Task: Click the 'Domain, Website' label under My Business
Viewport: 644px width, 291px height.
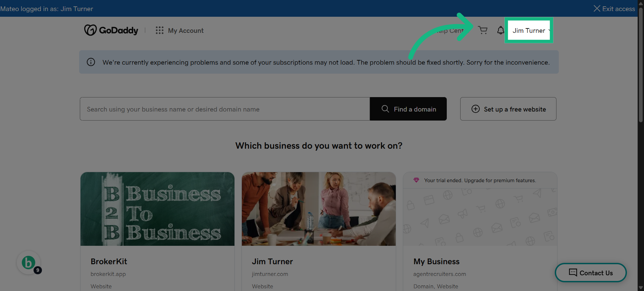Action: [435, 286]
